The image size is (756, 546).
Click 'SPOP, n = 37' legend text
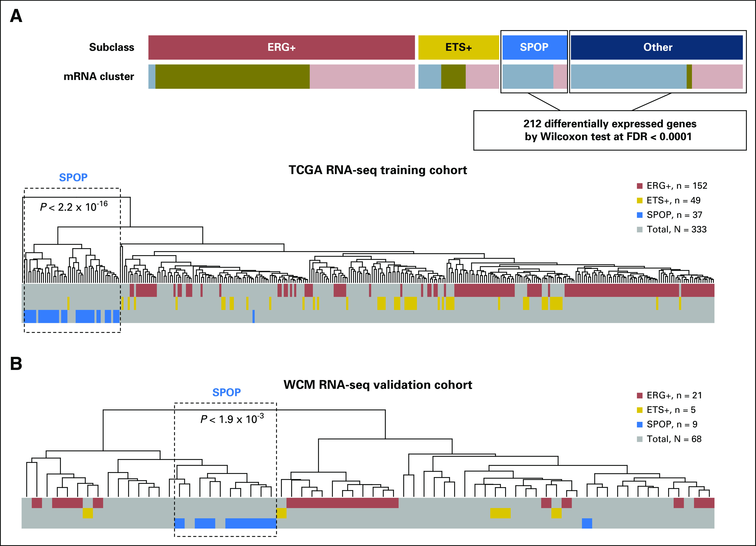(674, 215)
